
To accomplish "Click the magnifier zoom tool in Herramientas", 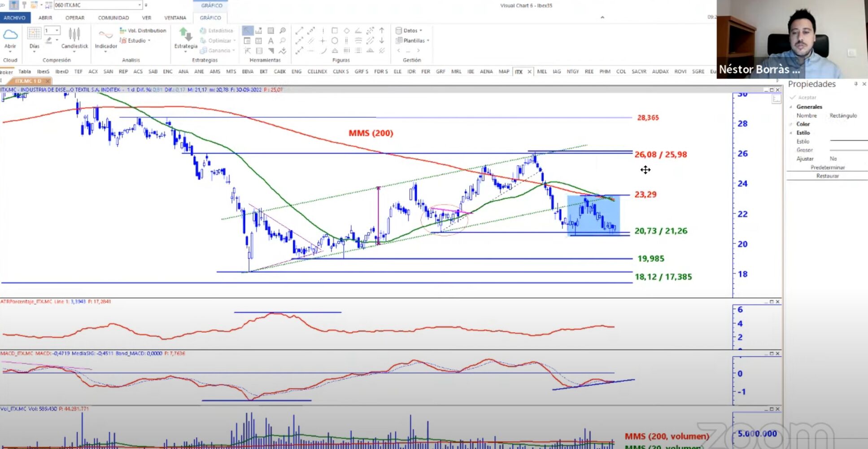I will coord(283,31).
